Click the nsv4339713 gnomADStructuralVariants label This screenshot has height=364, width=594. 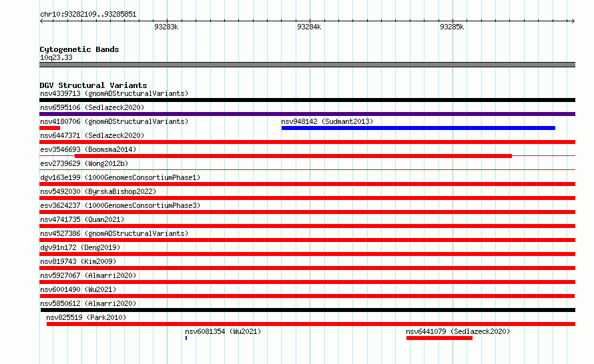click(114, 93)
